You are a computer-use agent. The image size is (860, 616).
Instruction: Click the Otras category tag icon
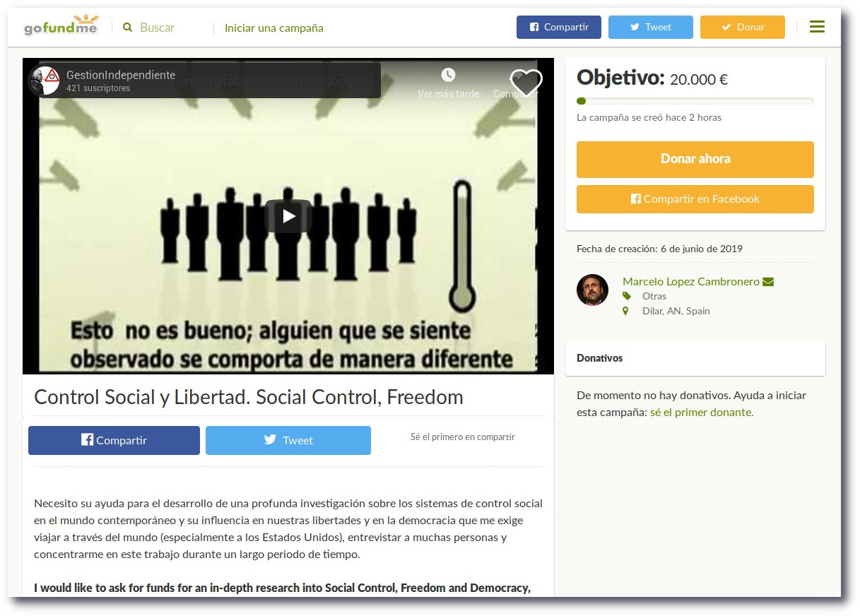626,296
